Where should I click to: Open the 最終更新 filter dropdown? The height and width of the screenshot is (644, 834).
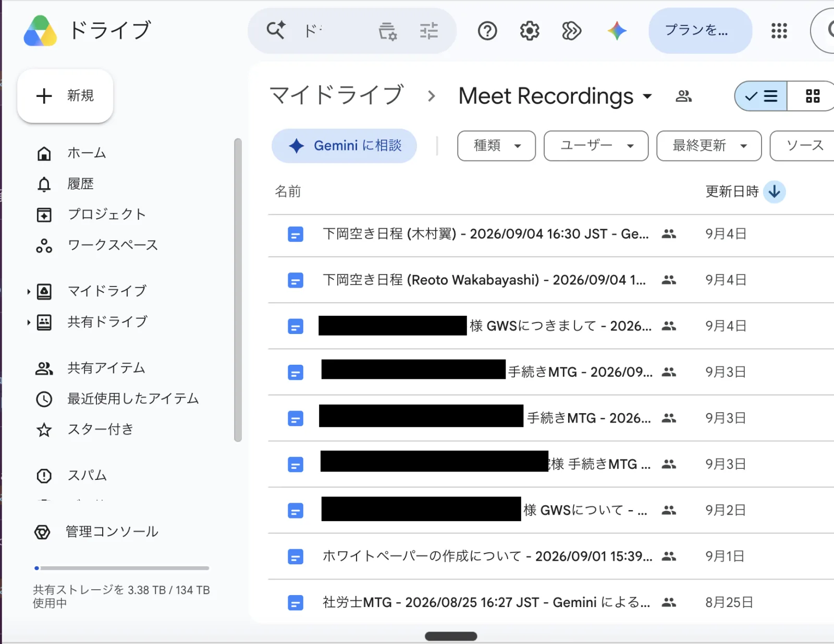[x=709, y=146]
